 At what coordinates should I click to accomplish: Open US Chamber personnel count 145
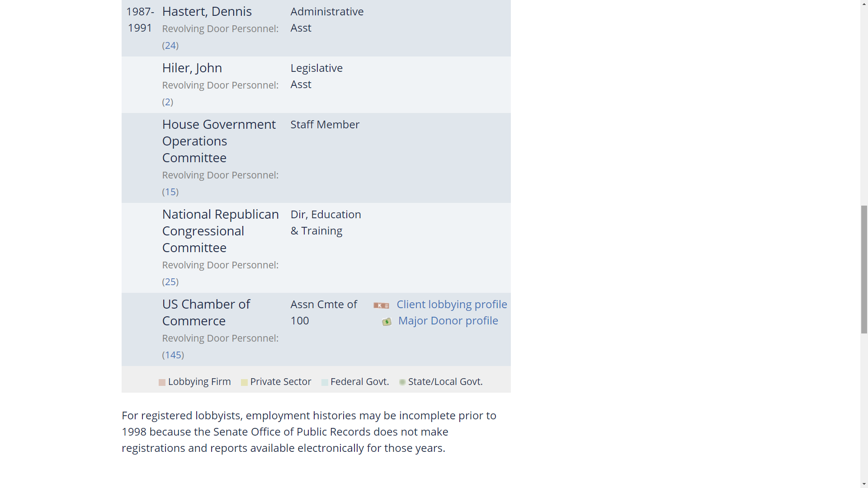point(173,355)
